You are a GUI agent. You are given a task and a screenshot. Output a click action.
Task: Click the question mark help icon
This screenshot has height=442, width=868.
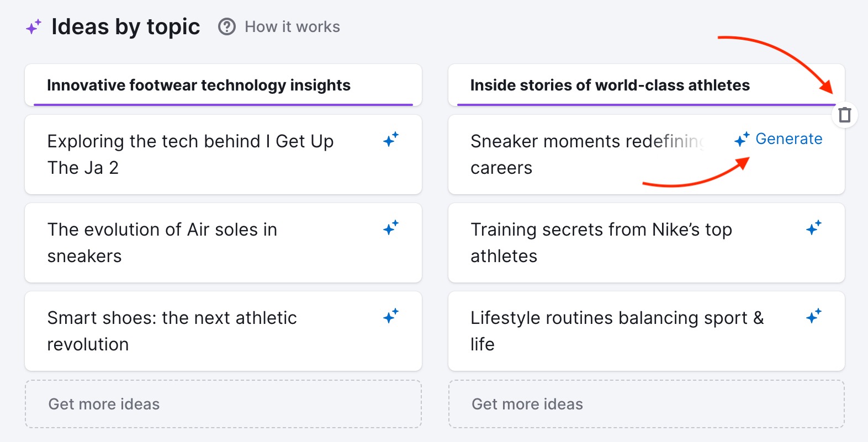point(227,26)
